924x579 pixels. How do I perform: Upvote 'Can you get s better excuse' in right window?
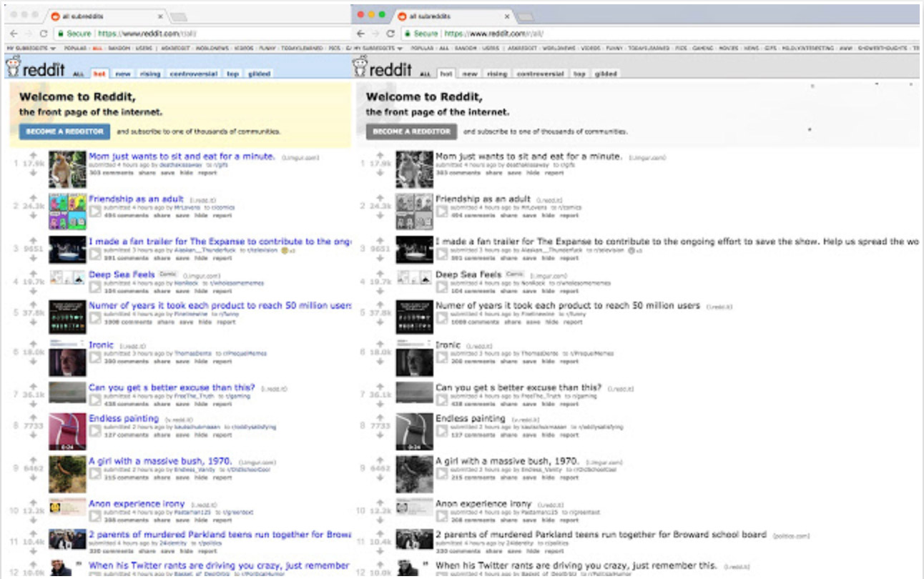[380, 387]
